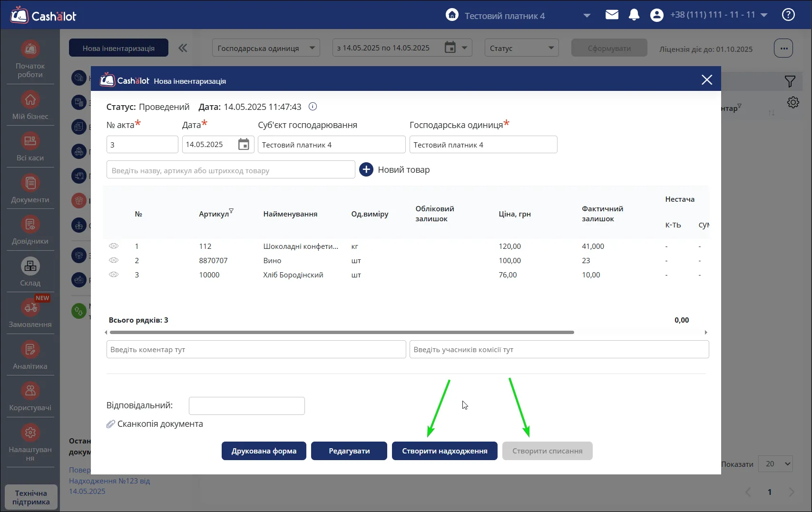Open Надходження №123 link

click(109, 486)
